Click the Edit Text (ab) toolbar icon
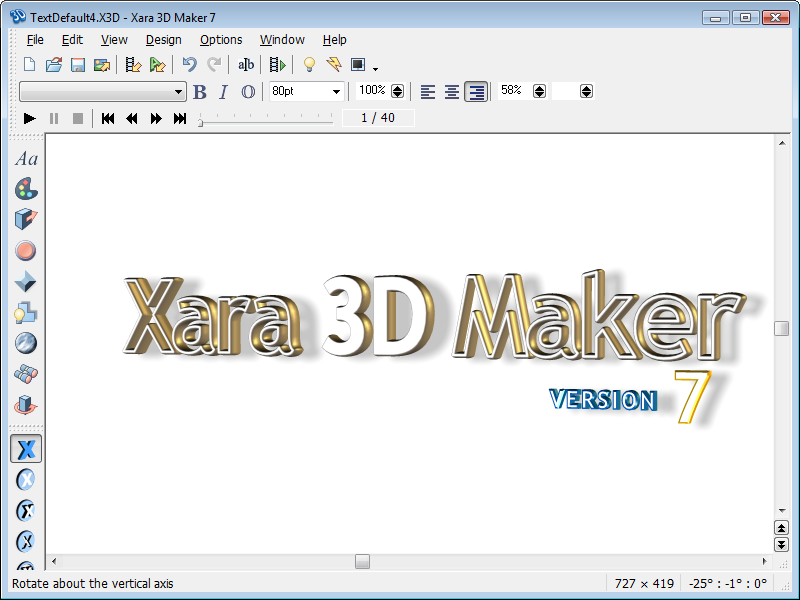 coord(246,64)
